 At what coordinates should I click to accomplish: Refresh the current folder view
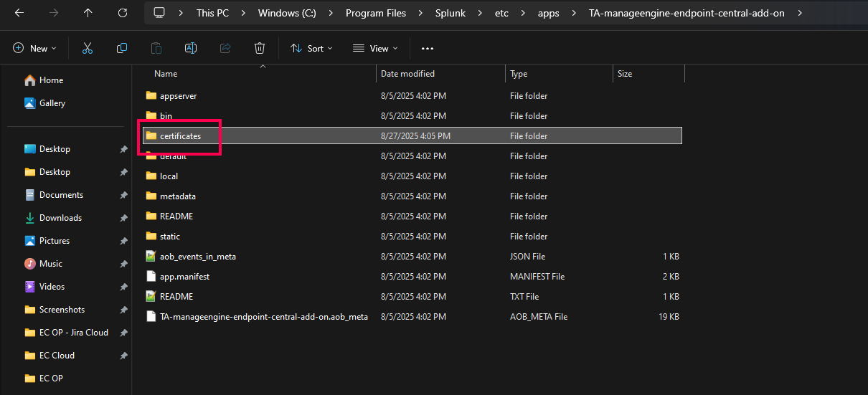point(123,13)
